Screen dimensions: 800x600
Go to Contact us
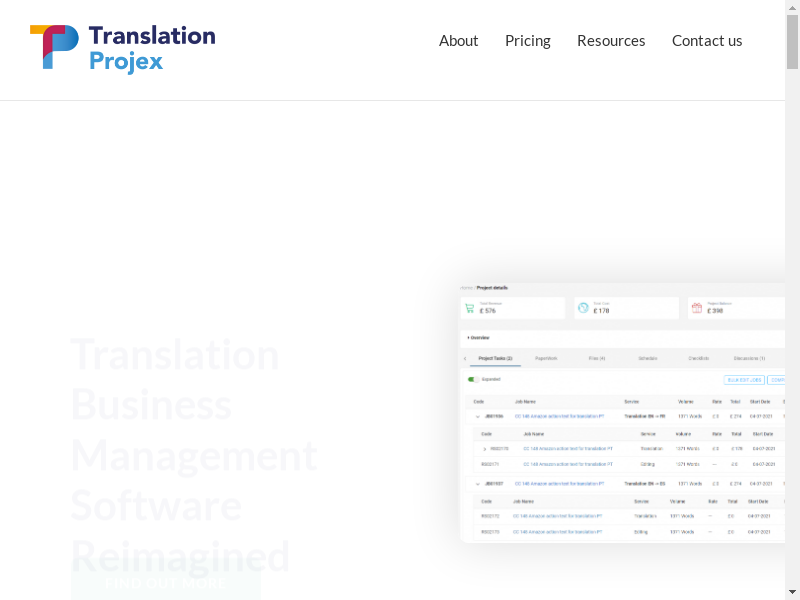pyautogui.click(x=706, y=40)
